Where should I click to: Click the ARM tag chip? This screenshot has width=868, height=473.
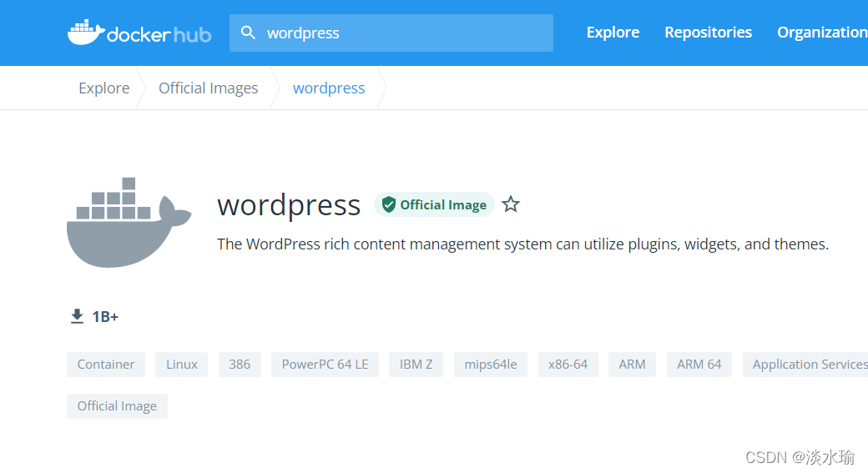click(x=632, y=365)
